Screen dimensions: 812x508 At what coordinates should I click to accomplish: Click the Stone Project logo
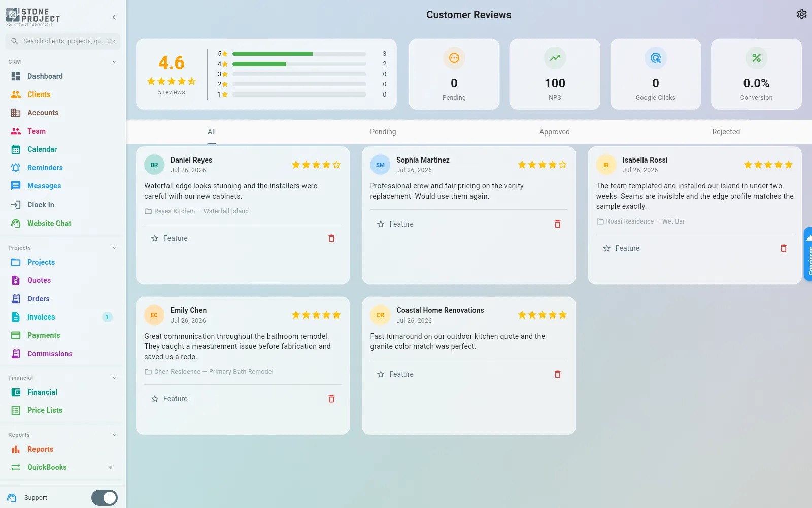coord(33,17)
